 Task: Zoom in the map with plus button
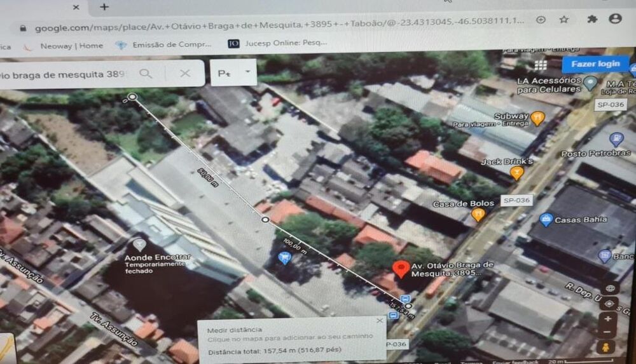[608, 318]
